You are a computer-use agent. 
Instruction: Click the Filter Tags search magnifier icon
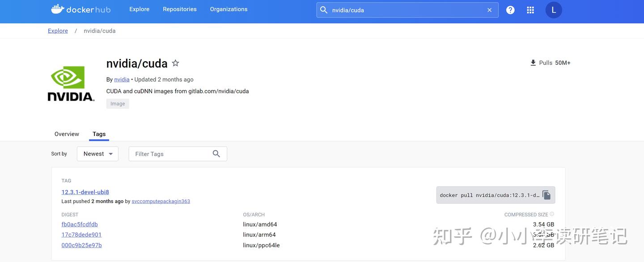coord(216,154)
